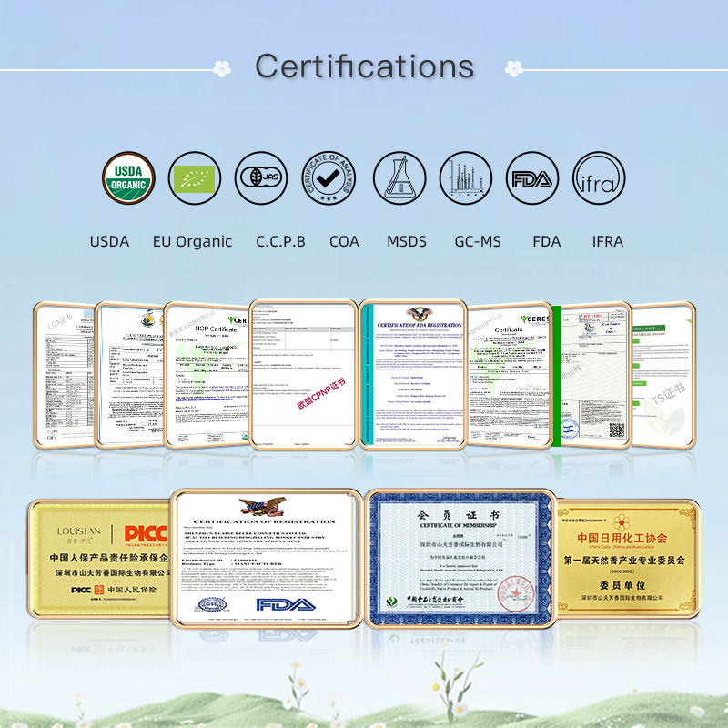
Task: Open the Certificate of FDA Registration thumbnail
Action: [412, 374]
